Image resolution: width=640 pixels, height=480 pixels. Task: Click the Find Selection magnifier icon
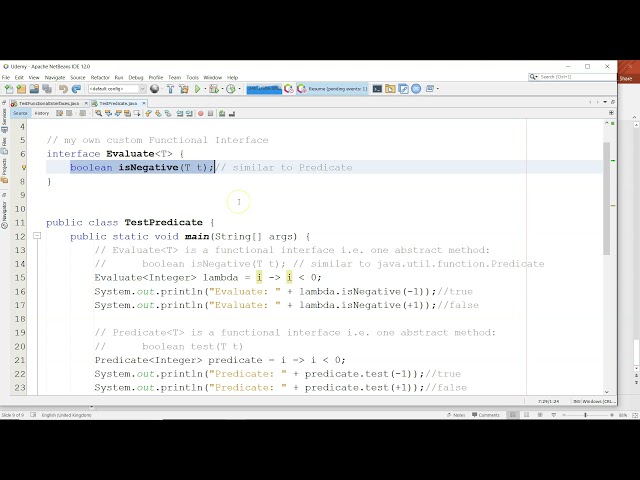(98, 113)
